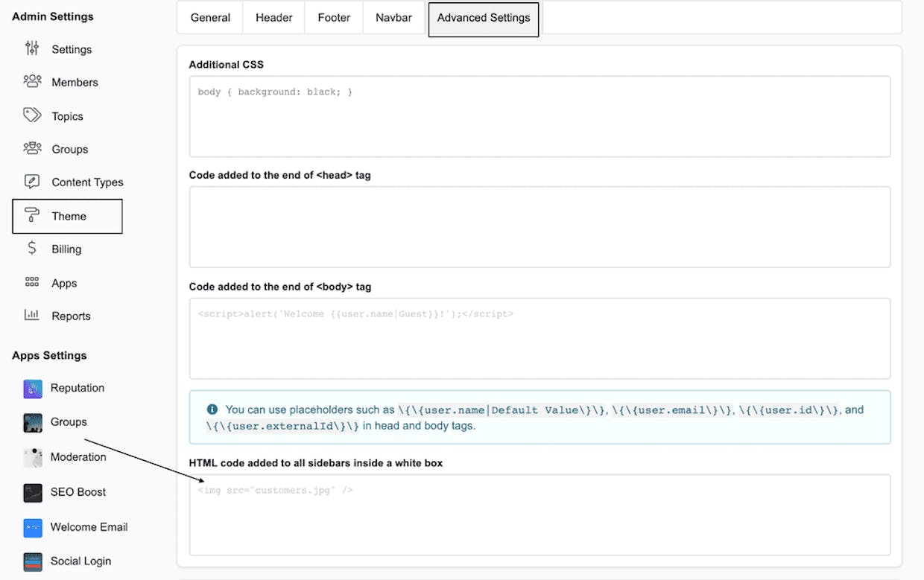This screenshot has width=924, height=580.
Task: Open the Billing page
Action: 66,249
